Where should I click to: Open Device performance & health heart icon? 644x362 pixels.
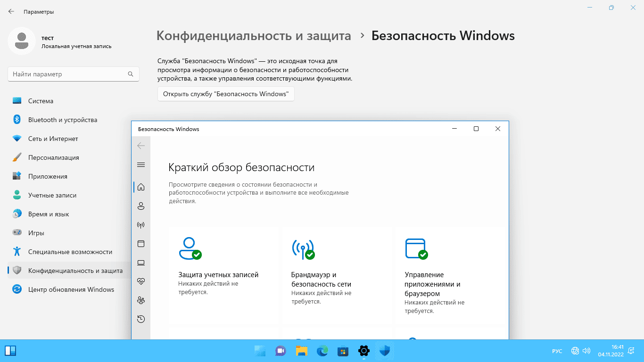point(140,281)
